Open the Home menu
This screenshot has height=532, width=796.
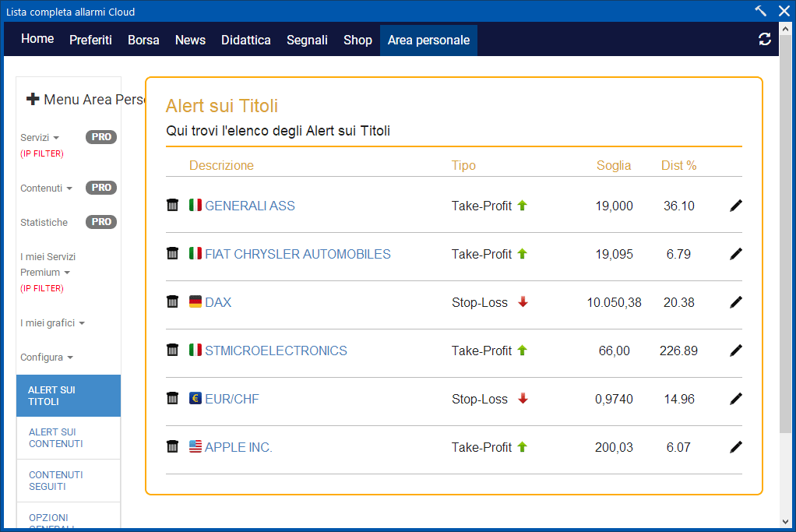pos(37,39)
